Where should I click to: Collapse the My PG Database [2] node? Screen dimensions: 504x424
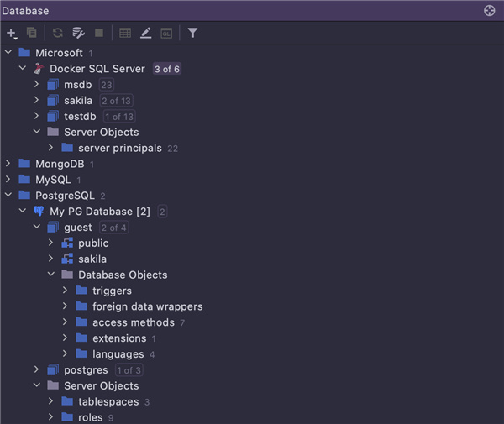click(23, 211)
